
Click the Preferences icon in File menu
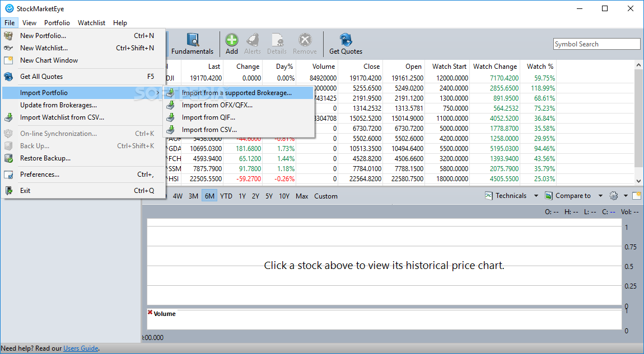pos(8,174)
